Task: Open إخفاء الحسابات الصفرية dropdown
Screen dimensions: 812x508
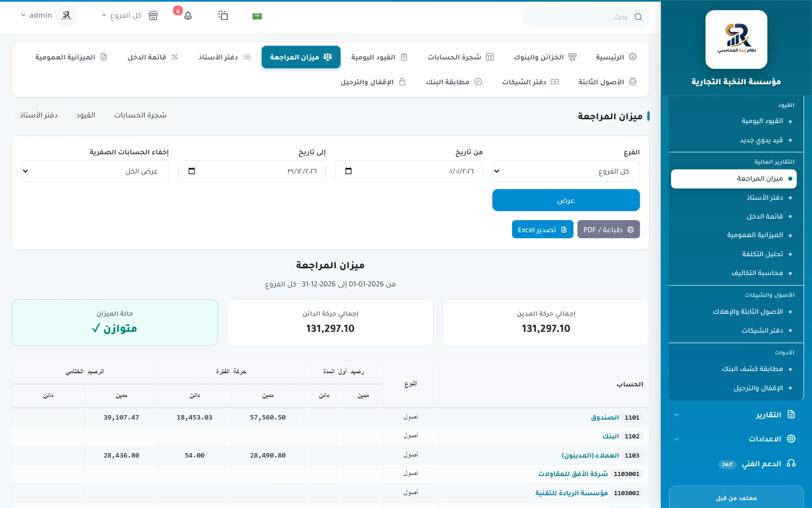Action: click(95, 171)
